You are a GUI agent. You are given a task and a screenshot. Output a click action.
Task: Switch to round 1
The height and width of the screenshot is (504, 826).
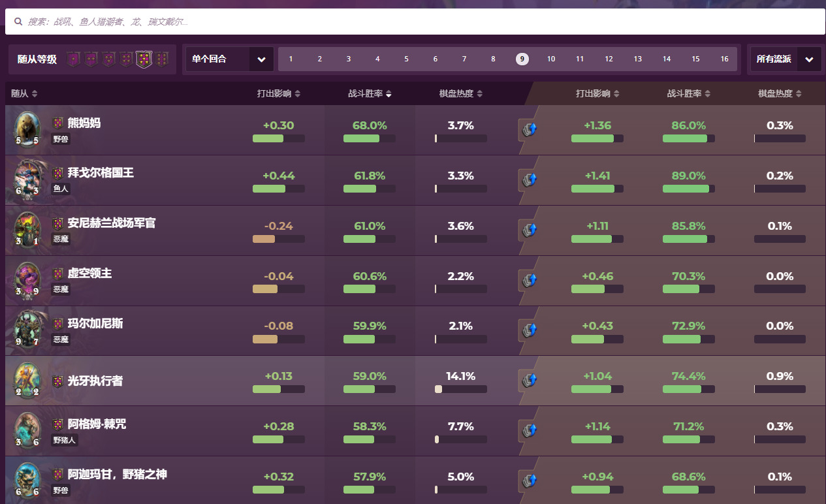(291, 59)
